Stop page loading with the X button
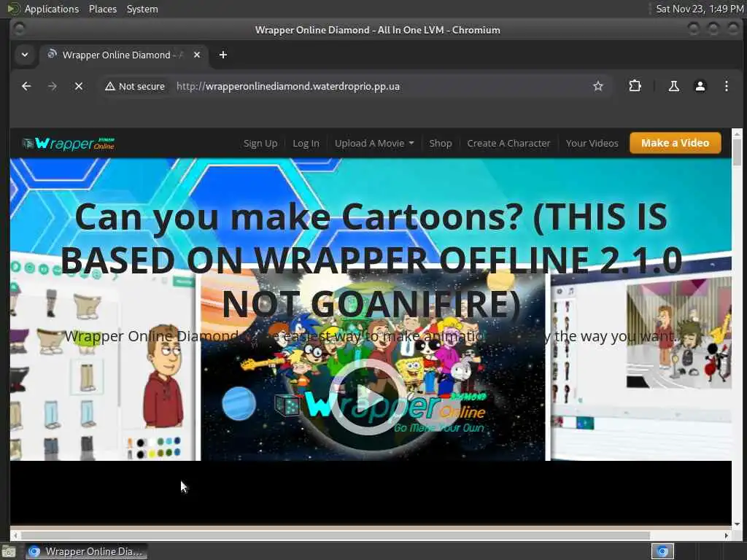 pyautogui.click(x=79, y=86)
